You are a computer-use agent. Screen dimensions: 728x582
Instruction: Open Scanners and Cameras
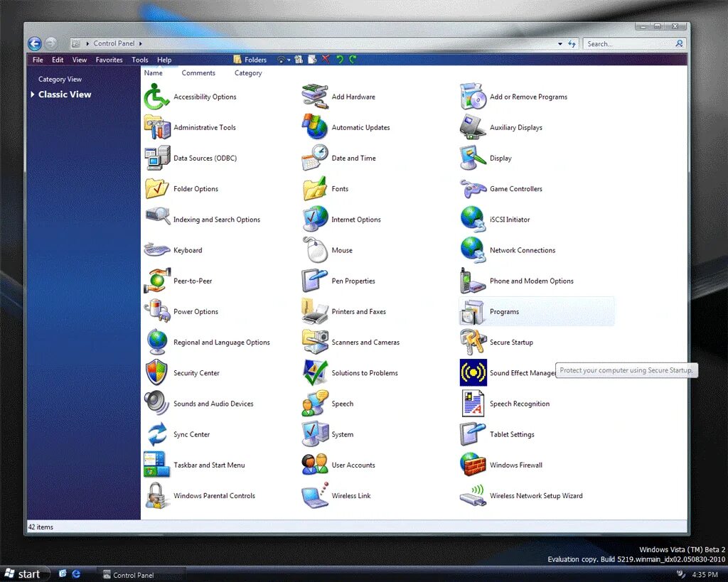pos(350,342)
